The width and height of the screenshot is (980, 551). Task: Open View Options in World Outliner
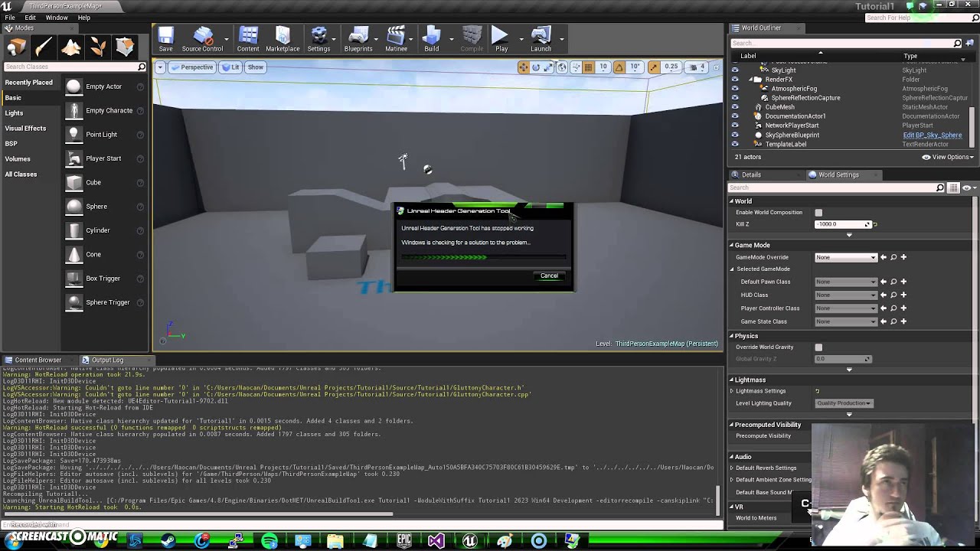[948, 157]
